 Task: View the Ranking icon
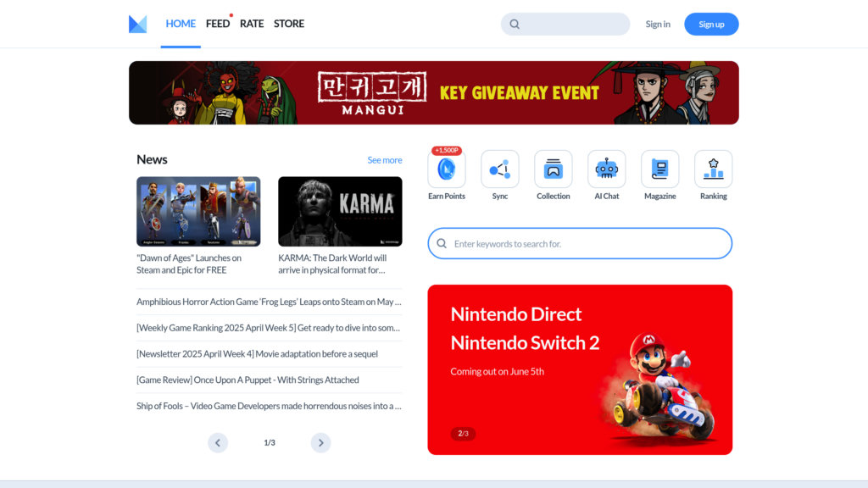[714, 169]
